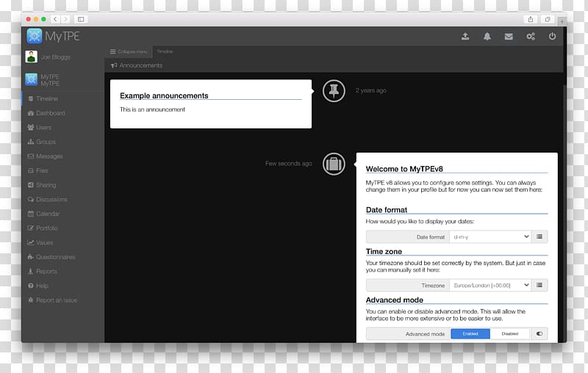Open Portfolio in sidebar
This screenshot has height=373, width=588.
43,228
